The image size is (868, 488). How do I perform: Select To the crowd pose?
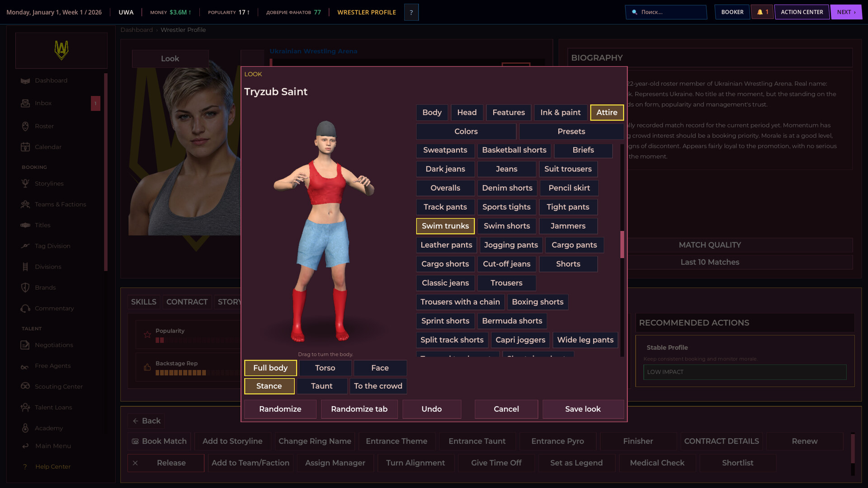[x=378, y=386]
